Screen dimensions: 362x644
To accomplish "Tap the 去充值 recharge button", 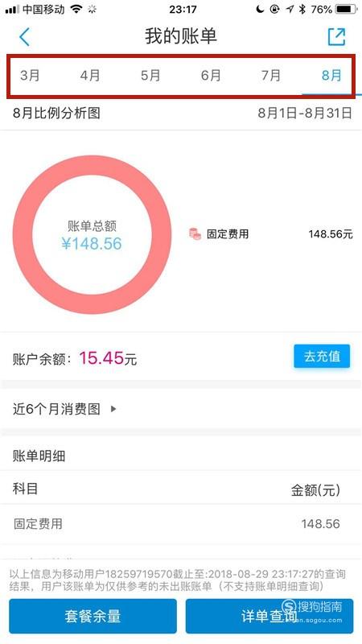I will [322, 356].
